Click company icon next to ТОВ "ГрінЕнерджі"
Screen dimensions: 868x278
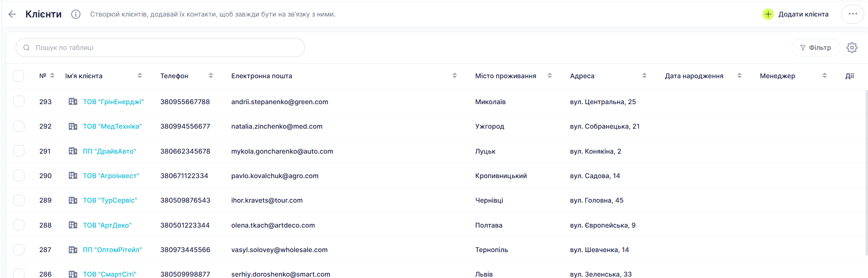click(x=73, y=102)
